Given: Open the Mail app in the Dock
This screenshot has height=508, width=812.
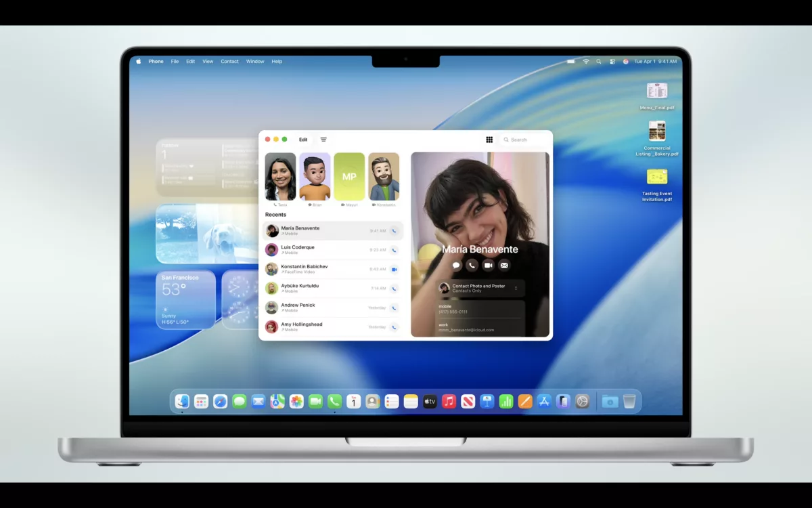Looking at the screenshot, I should click(x=258, y=402).
